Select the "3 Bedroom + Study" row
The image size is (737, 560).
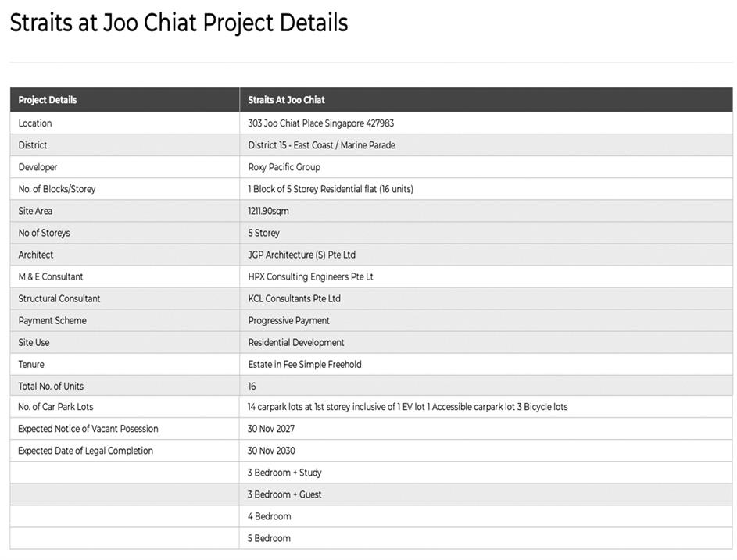[284, 473]
